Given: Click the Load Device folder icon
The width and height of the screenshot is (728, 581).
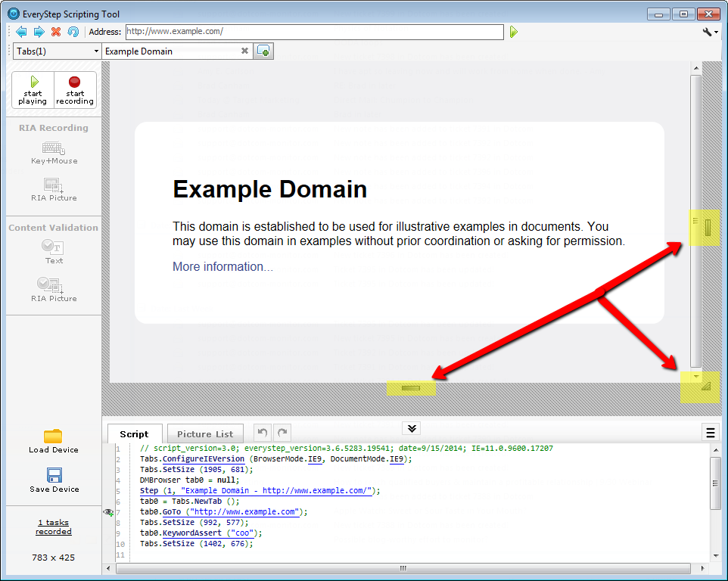Looking at the screenshot, I should click(x=54, y=437).
